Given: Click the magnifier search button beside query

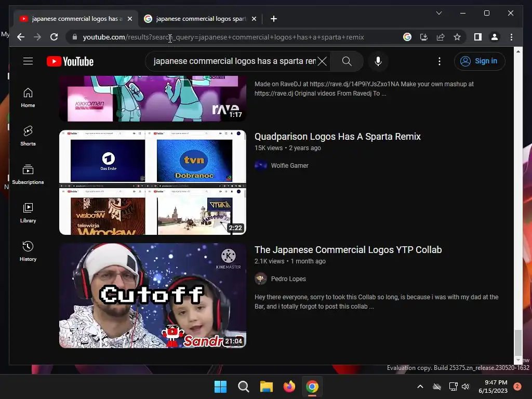Looking at the screenshot, I should click(x=347, y=61).
